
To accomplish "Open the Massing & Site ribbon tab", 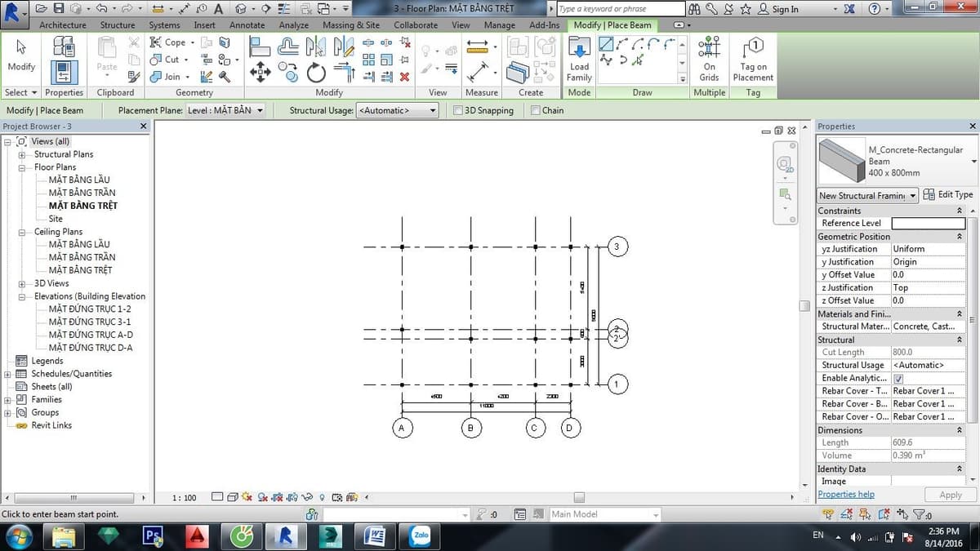I will click(351, 25).
